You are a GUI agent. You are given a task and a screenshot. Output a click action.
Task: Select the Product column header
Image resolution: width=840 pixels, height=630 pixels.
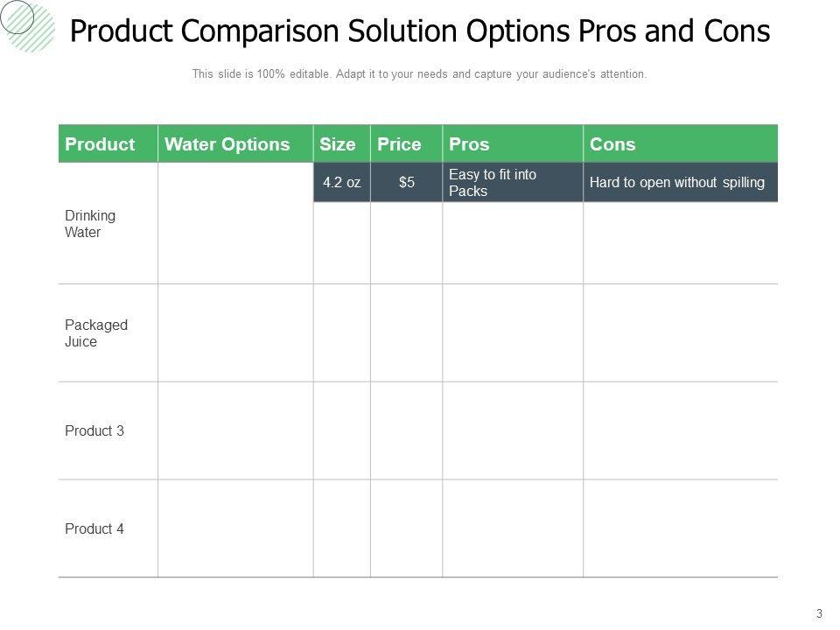101,144
